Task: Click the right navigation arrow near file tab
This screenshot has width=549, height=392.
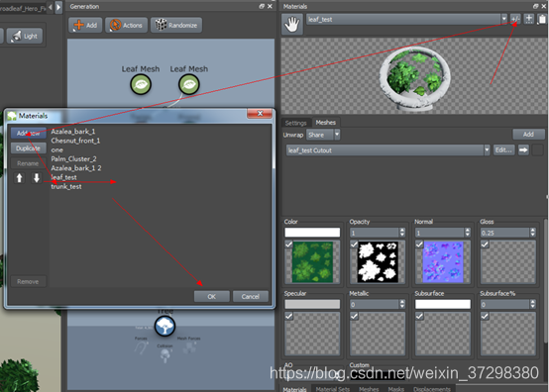Action: [58, 7]
